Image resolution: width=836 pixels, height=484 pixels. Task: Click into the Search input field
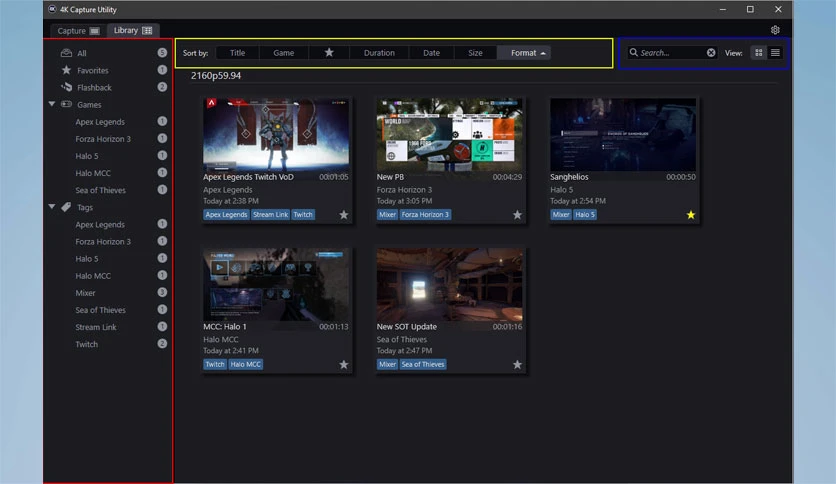point(672,52)
